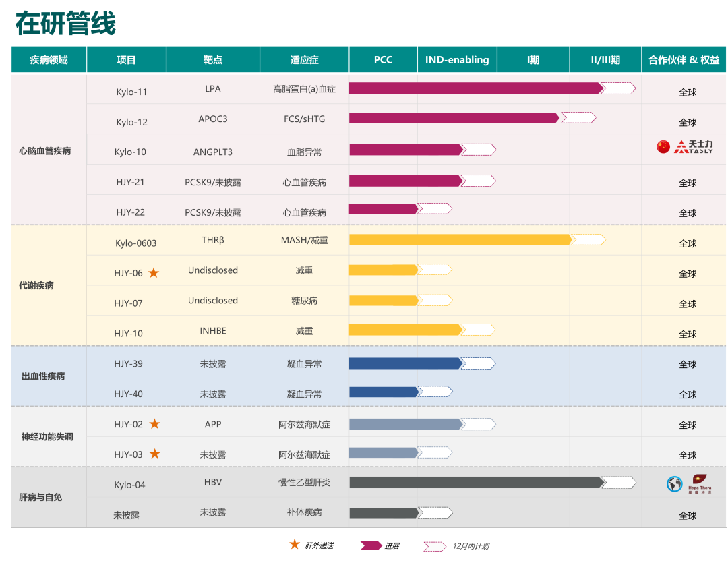This screenshot has width=728, height=561.
Task: Click the orange star beside HJY-03
Action: tap(154, 454)
